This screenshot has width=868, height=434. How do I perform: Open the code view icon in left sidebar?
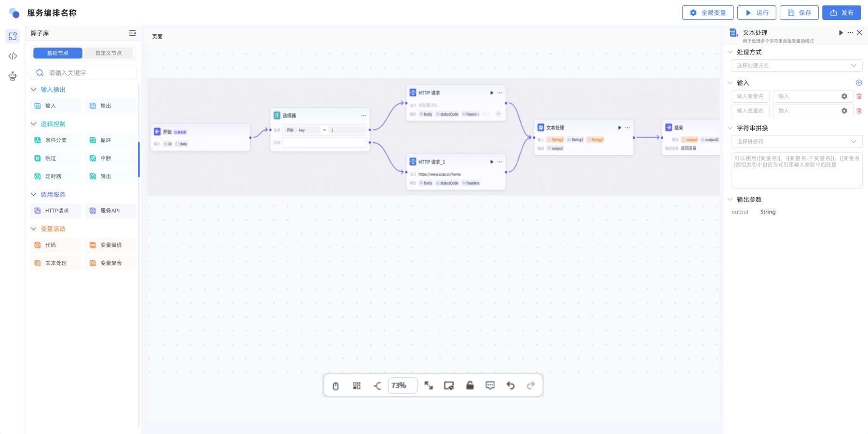click(x=13, y=56)
